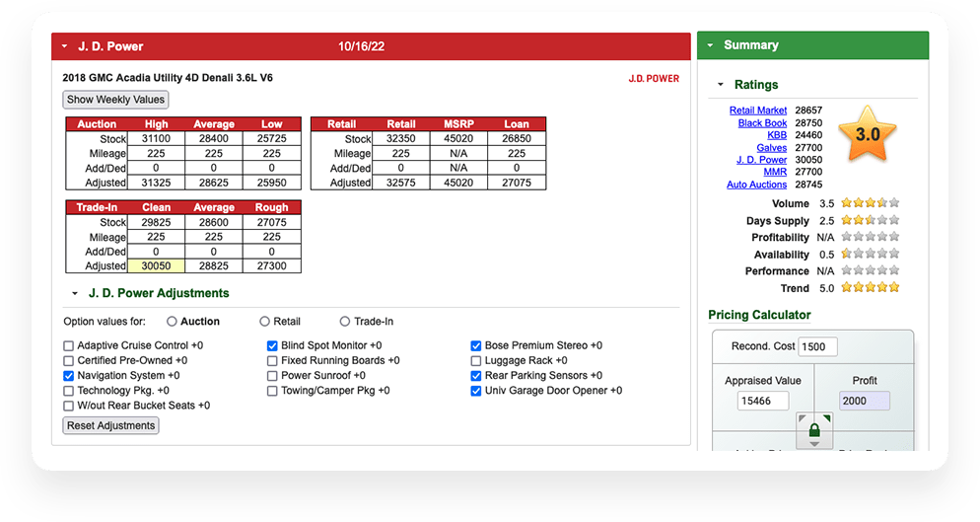Collapse the J. D. Power panel arrow

64,46
